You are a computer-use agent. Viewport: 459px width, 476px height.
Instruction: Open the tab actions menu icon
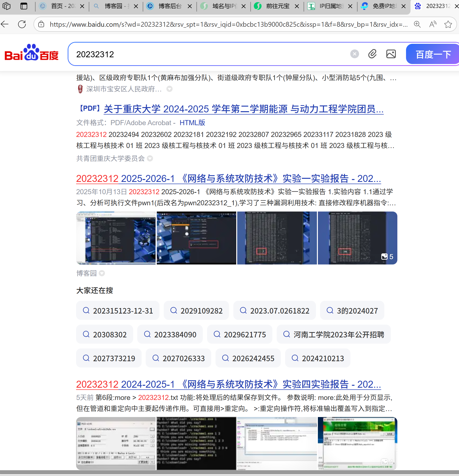pyautogui.click(x=24, y=6)
